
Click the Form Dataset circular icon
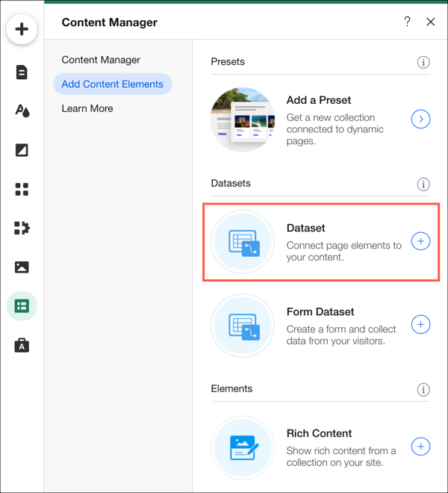pyautogui.click(x=243, y=325)
